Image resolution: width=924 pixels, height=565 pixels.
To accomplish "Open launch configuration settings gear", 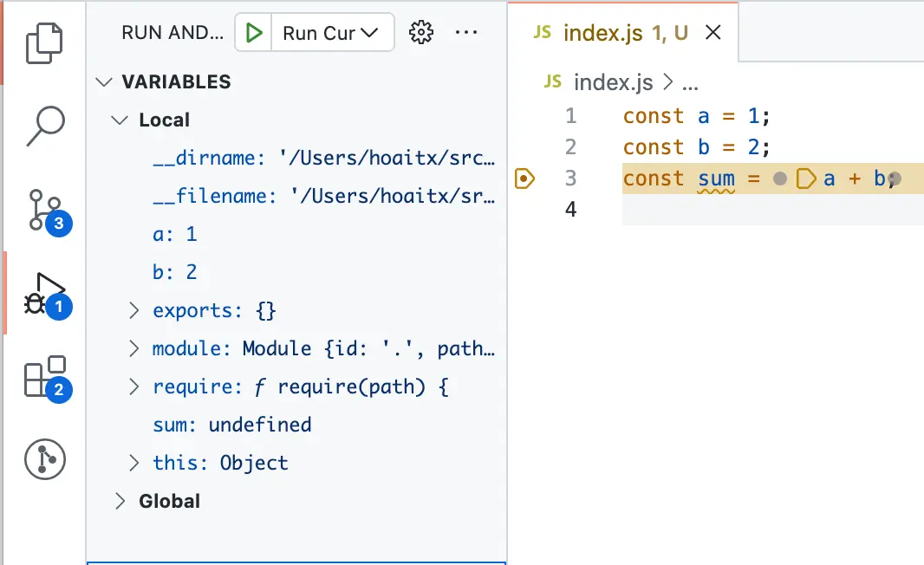I will (420, 32).
